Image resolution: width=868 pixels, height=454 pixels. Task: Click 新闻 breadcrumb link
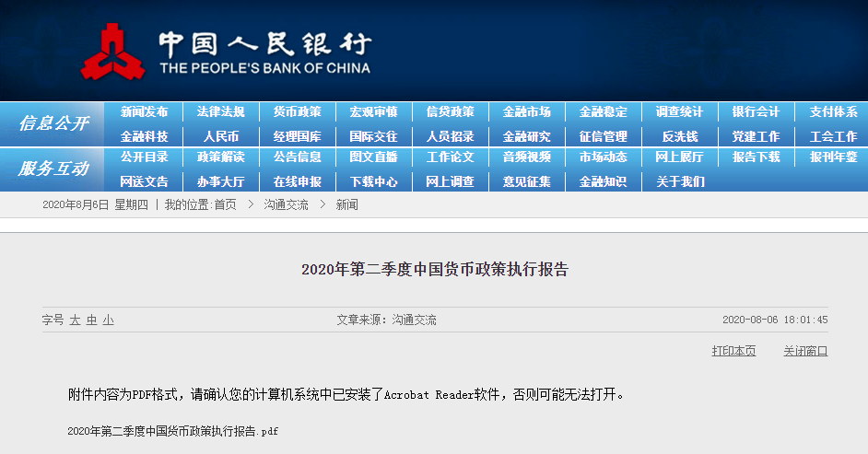[x=347, y=204]
